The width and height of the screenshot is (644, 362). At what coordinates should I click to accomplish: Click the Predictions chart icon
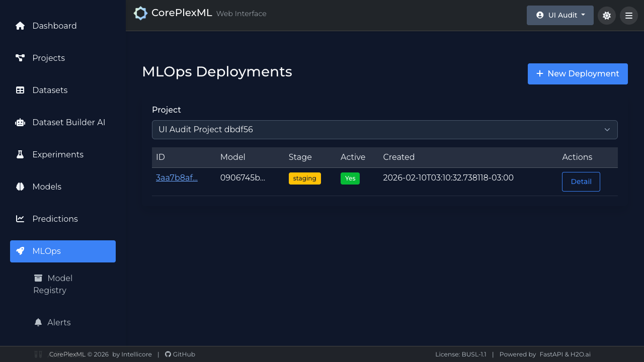coord(20,219)
